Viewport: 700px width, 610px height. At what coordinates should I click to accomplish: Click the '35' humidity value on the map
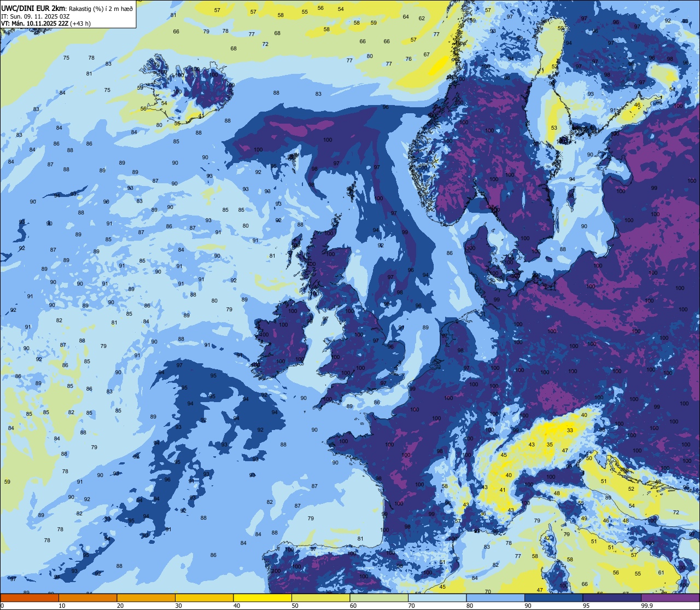(550, 445)
